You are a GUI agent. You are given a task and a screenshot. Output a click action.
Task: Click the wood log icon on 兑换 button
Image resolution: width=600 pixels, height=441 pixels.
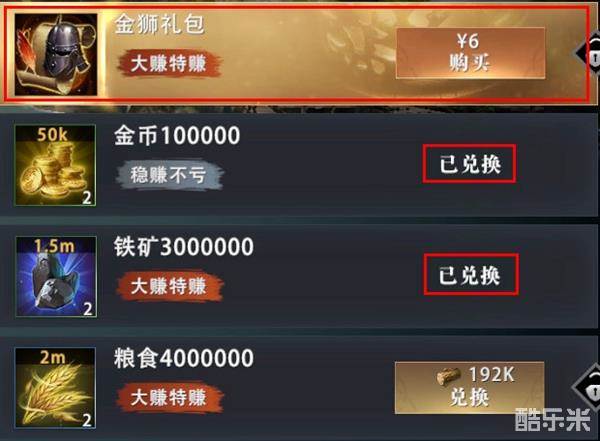448,376
